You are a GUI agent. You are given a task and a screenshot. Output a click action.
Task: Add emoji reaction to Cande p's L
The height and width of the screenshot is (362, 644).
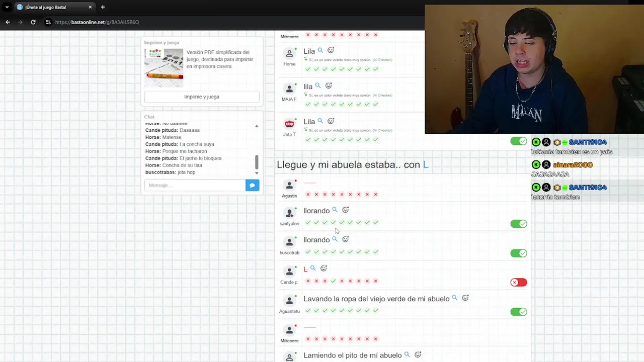pyautogui.click(x=324, y=268)
